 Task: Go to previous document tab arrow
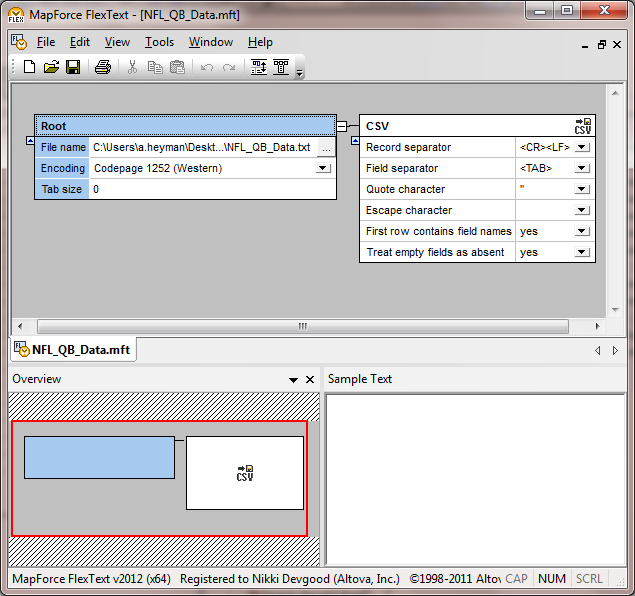[598, 351]
